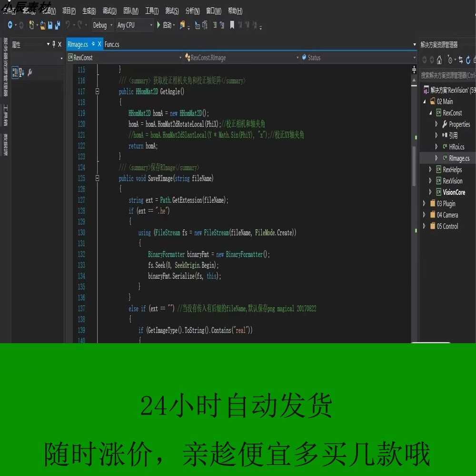
Task: Expand the 03 Plugin node in Solution Explorer
Action: click(424, 203)
